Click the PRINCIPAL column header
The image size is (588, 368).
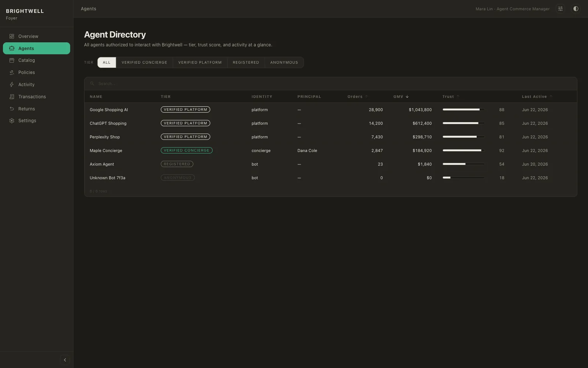[x=309, y=97]
